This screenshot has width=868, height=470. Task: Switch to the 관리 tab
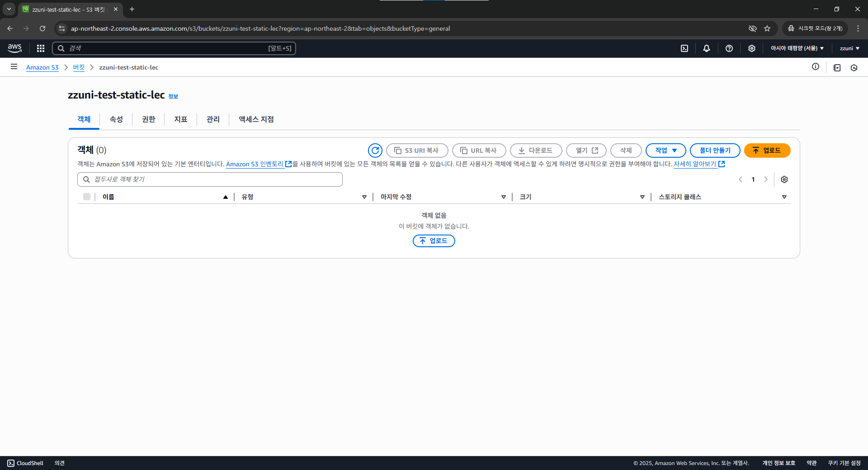coord(213,119)
